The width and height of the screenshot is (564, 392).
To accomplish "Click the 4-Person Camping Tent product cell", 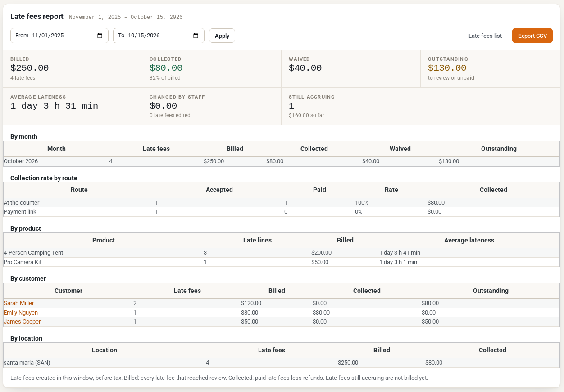I will pos(33,253).
